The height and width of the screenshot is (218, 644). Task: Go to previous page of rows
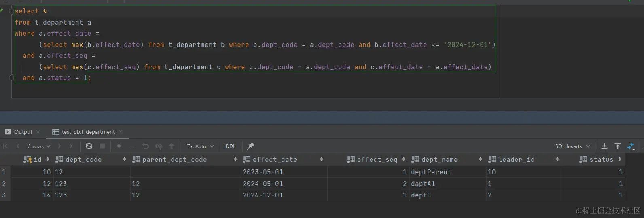click(x=18, y=146)
